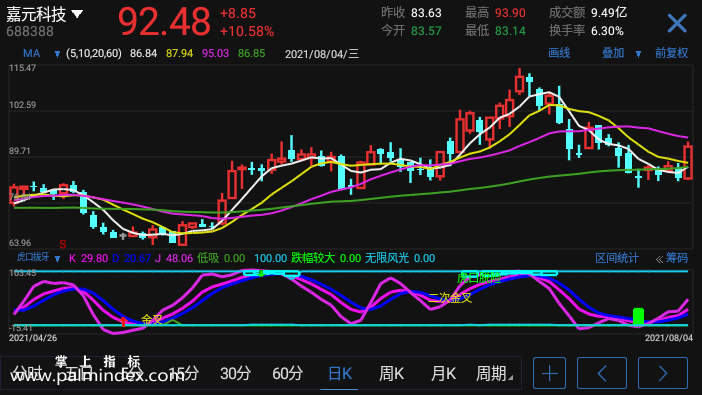Expand the 周期 period menu
This screenshot has width=702, height=395.
(494, 373)
